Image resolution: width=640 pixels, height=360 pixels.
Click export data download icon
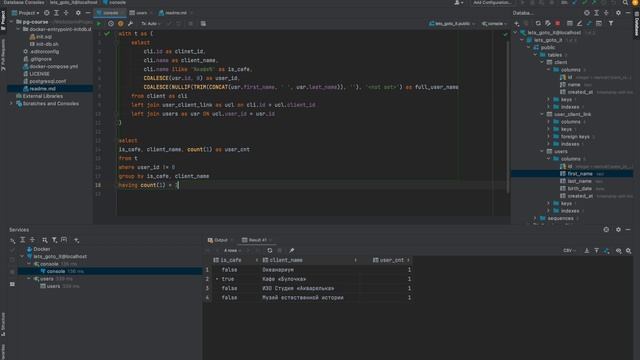click(587, 250)
